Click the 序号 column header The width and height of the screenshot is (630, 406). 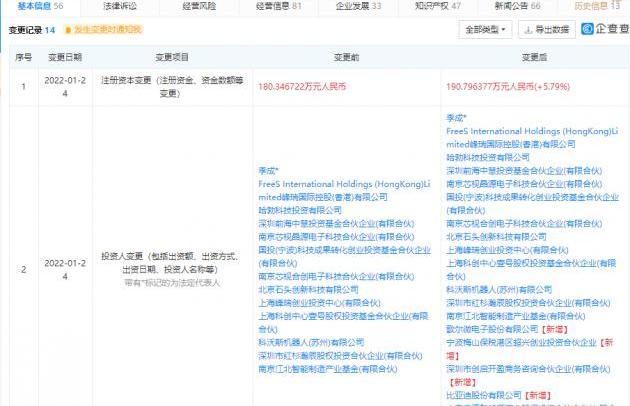[x=23, y=57]
